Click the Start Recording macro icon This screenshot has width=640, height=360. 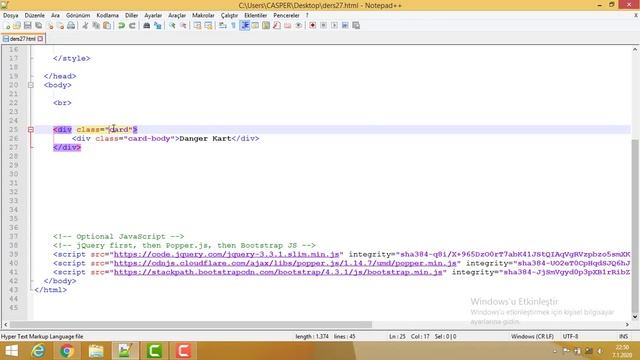pyautogui.click(x=312, y=25)
